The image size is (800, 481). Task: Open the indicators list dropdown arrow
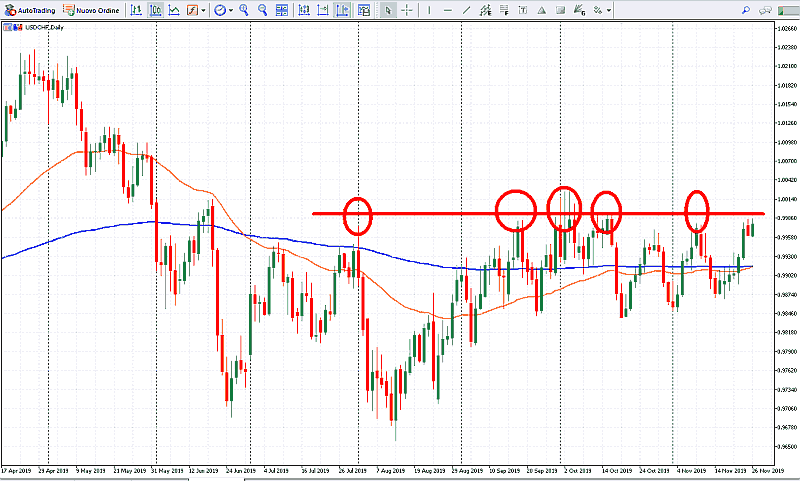(204, 10)
